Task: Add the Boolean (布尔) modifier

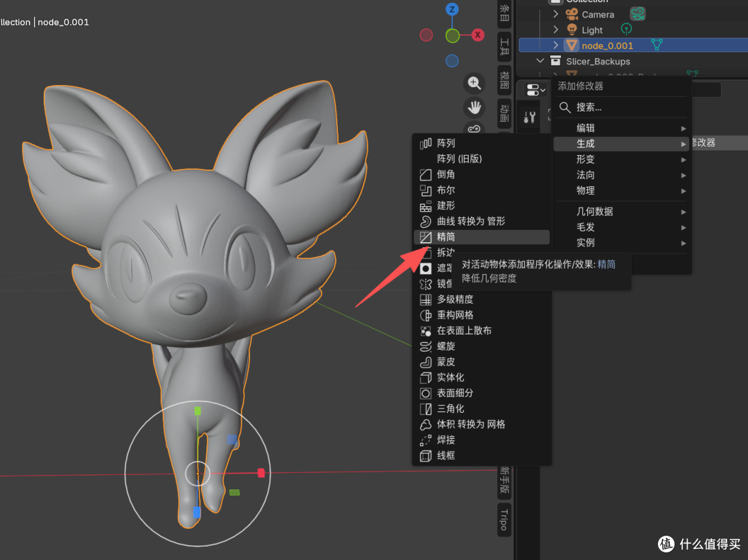Action: [x=482, y=190]
